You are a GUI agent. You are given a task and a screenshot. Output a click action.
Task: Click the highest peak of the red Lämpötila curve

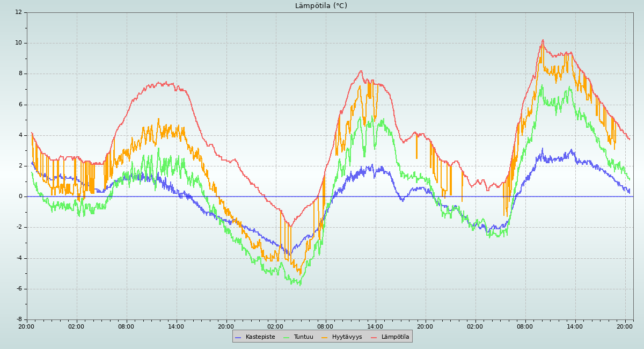click(x=543, y=40)
